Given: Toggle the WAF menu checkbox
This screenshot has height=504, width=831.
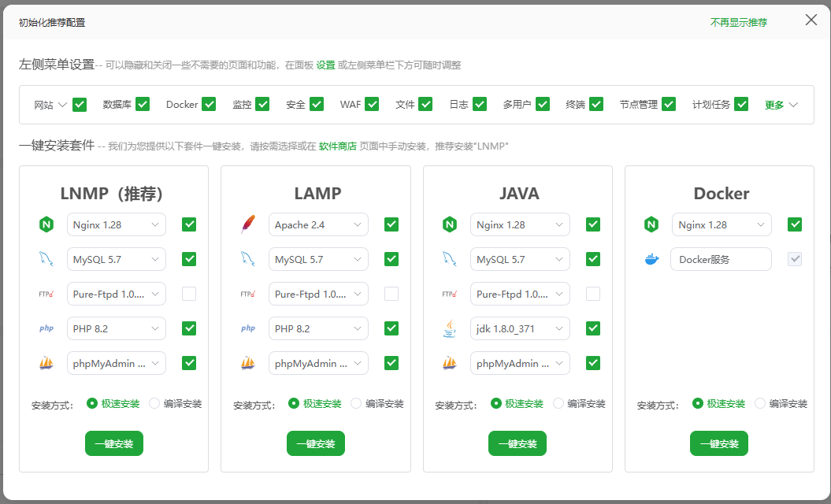Looking at the screenshot, I should pyautogui.click(x=372, y=105).
